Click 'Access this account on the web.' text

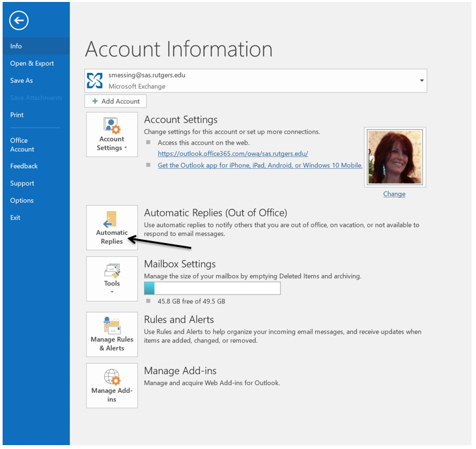[x=204, y=143]
